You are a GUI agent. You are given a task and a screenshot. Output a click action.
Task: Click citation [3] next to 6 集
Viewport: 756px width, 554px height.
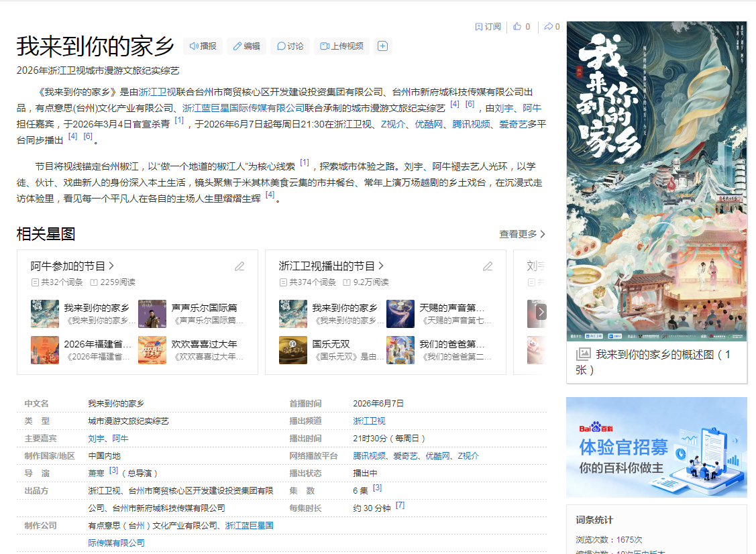378,488
